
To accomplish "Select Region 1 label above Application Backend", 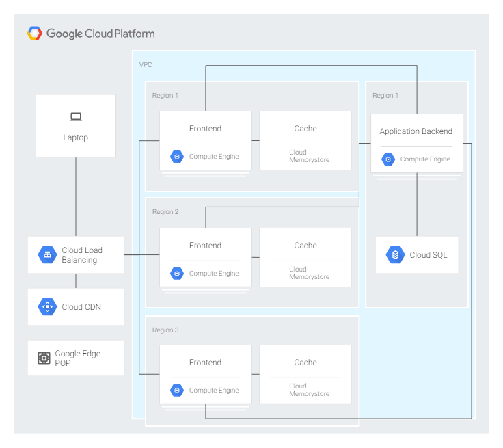I will click(x=385, y=95).
